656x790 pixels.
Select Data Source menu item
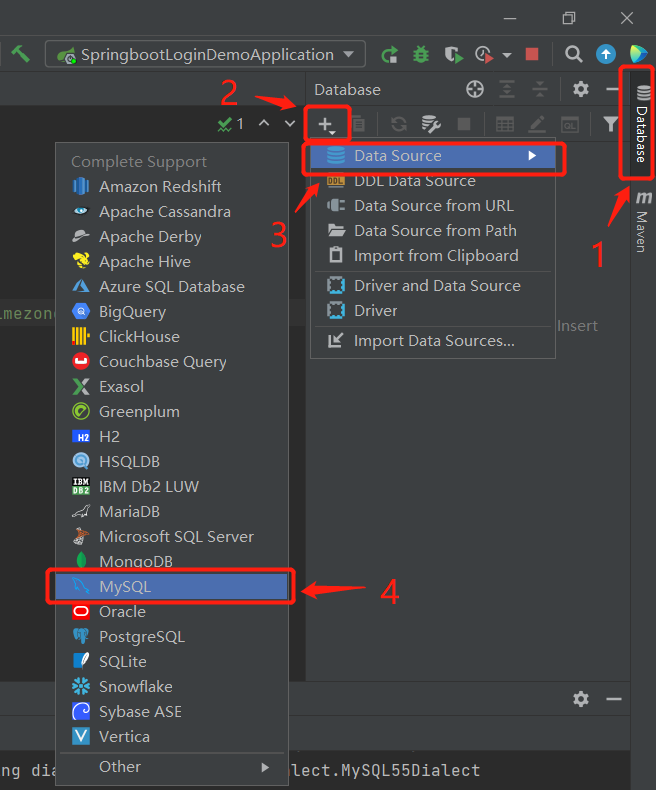point(433,156)
